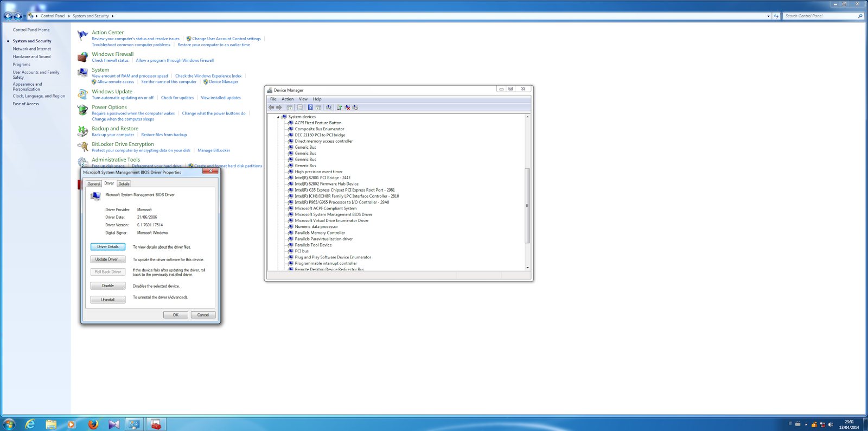Screen dimensions: 868x431
Task: Open the address bar history dropdown arrow
Action: pyautogui.click(x=768, y=16)
